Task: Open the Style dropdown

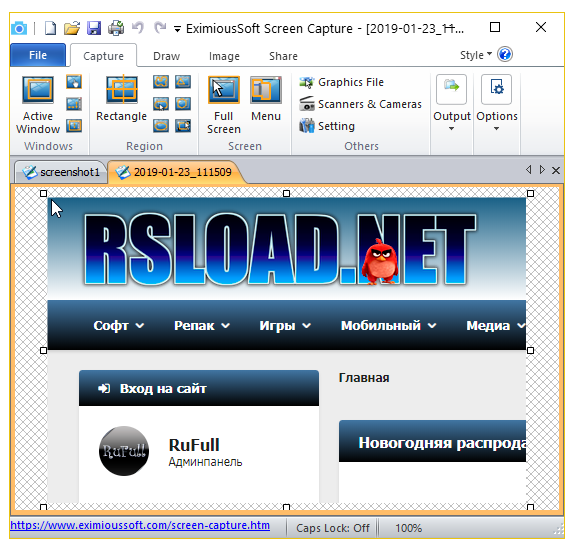Action: (476, 55)
